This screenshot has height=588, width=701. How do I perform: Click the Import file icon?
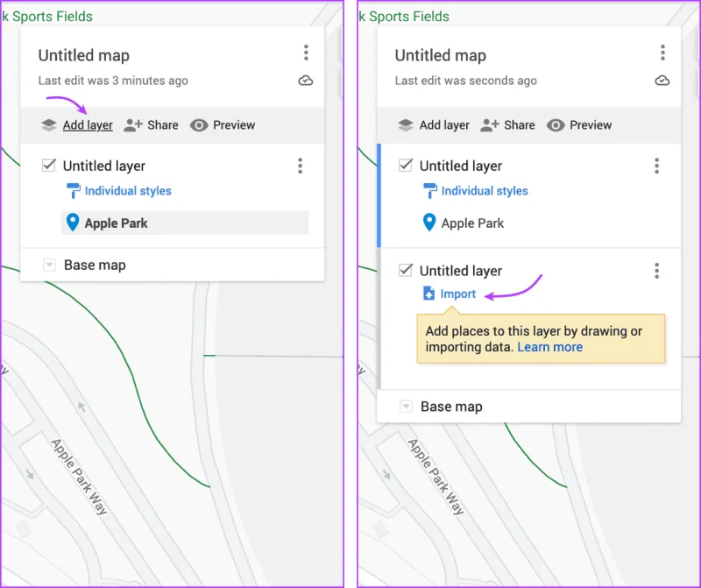[x=428, y=294]
